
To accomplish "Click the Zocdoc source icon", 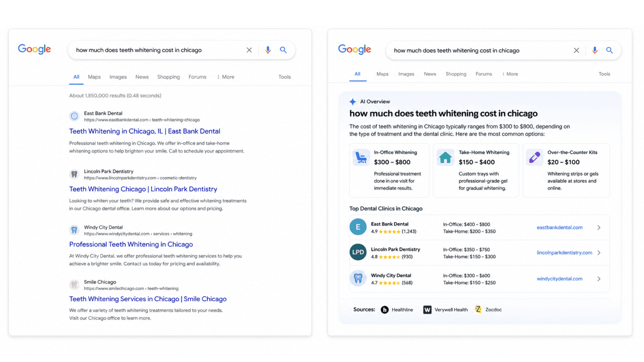I will point(478,309).
